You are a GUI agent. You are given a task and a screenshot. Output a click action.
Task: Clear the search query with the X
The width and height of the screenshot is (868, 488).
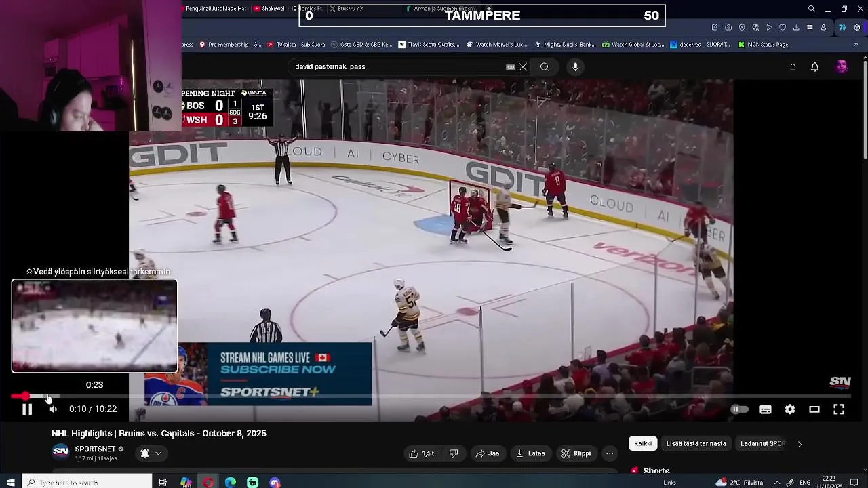click(523, 67)
